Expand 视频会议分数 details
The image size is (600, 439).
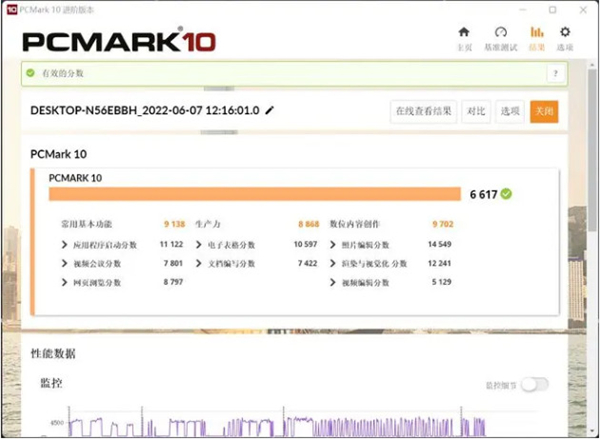tap(65, 263)
